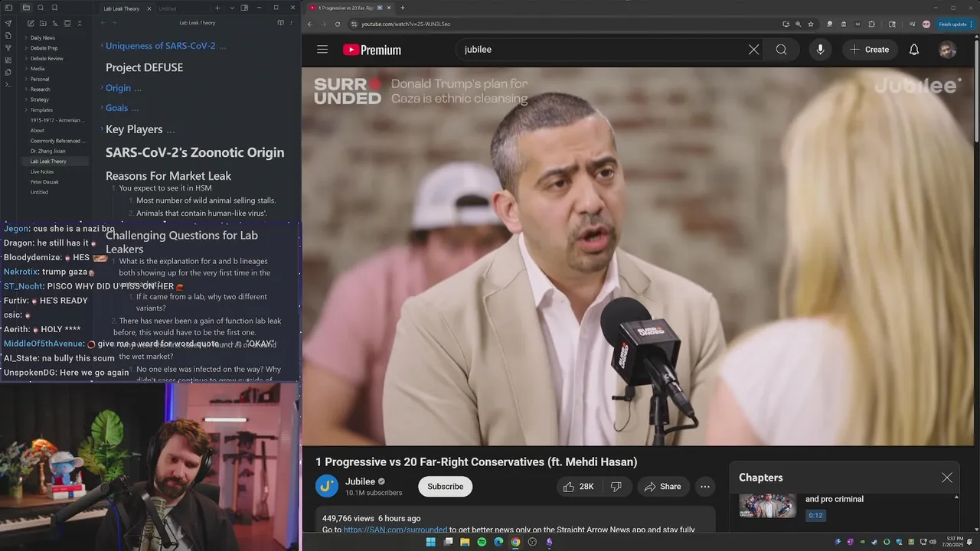980x551 pixels.
Task: Open a new browser tab
Action: (x=403, y=8)
